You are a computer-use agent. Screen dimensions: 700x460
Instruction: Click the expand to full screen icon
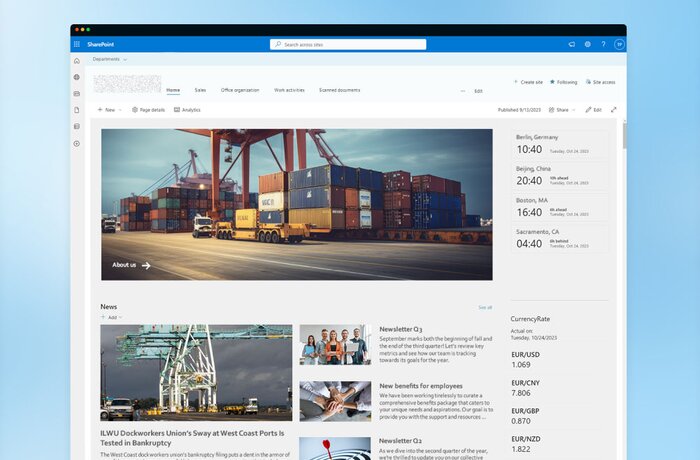coord(613,110)
